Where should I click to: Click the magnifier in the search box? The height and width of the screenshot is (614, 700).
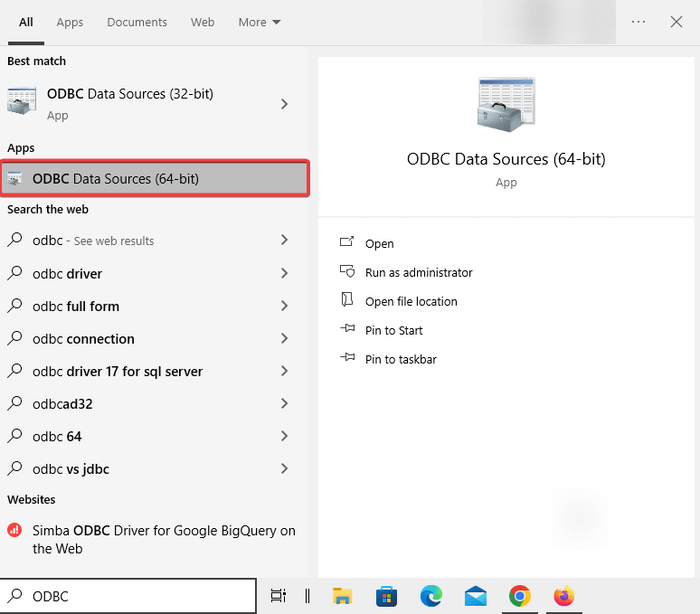coord(14,595)
